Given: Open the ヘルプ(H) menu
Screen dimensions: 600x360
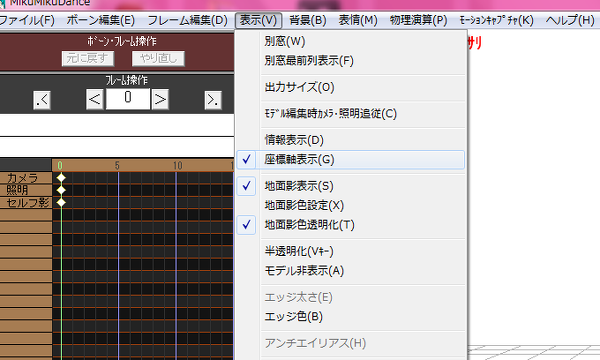Looking at the screenshot, I should [570, 20].
